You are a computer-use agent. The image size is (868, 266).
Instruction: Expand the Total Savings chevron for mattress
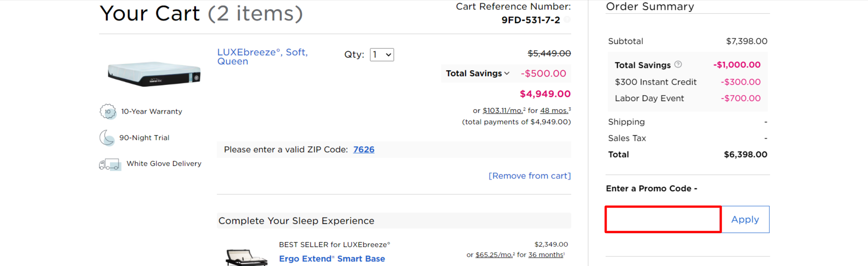coord(507,73)
